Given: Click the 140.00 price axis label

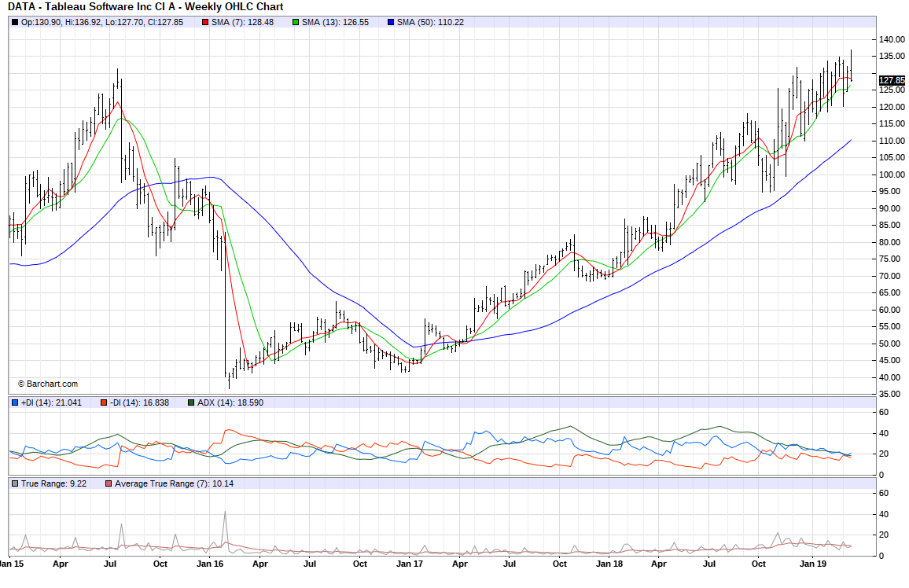Looking at the screenshot, I should [892, 39].
